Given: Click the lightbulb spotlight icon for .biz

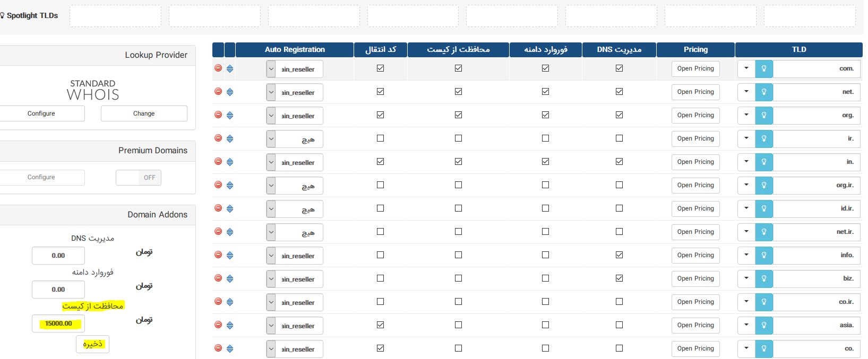Looking at the screenshot, I should coord(764,278).
